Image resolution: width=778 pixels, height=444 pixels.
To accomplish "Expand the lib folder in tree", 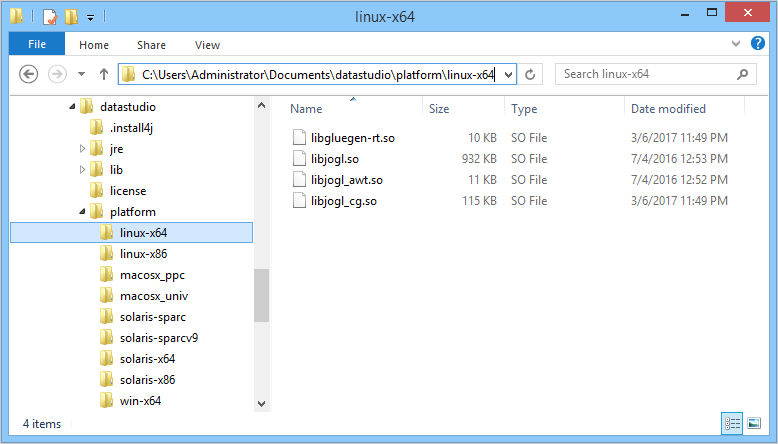I will (83, 170).
